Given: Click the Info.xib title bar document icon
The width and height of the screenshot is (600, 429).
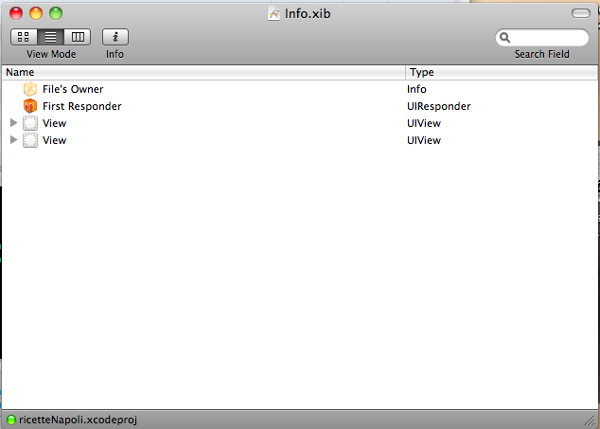Looking at the screenshot, I should [x=274, y=13].
